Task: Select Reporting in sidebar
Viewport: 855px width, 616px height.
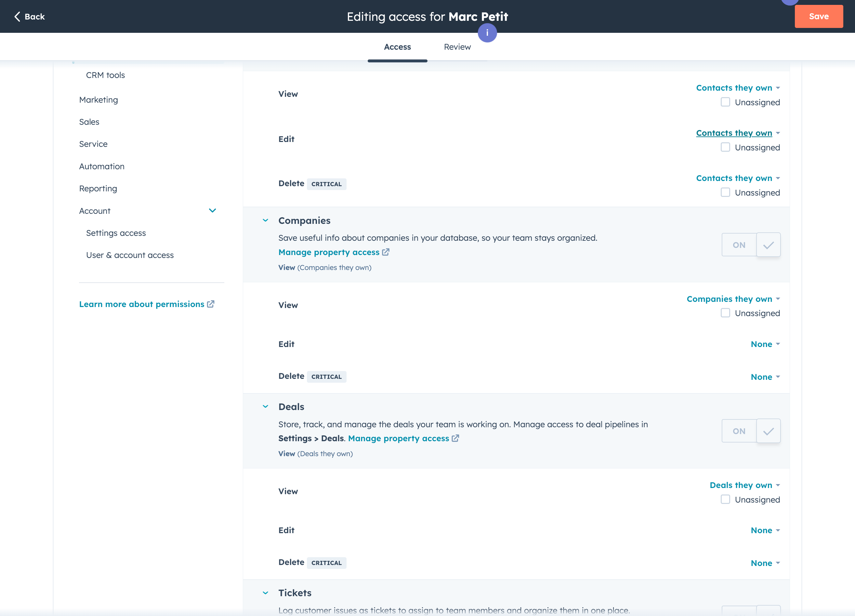Action: pyautogui.click(x=98, y=188)
